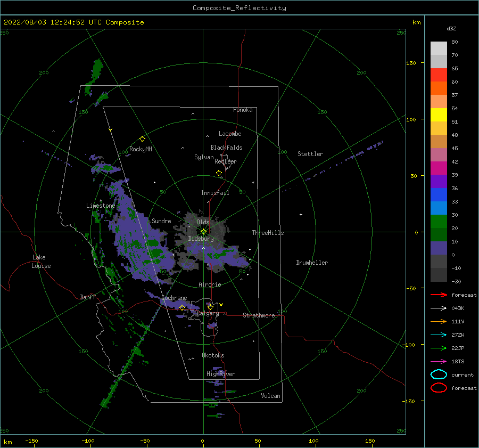Click the Sundre city label
479x448 pixels.
[x=161, y=221]
